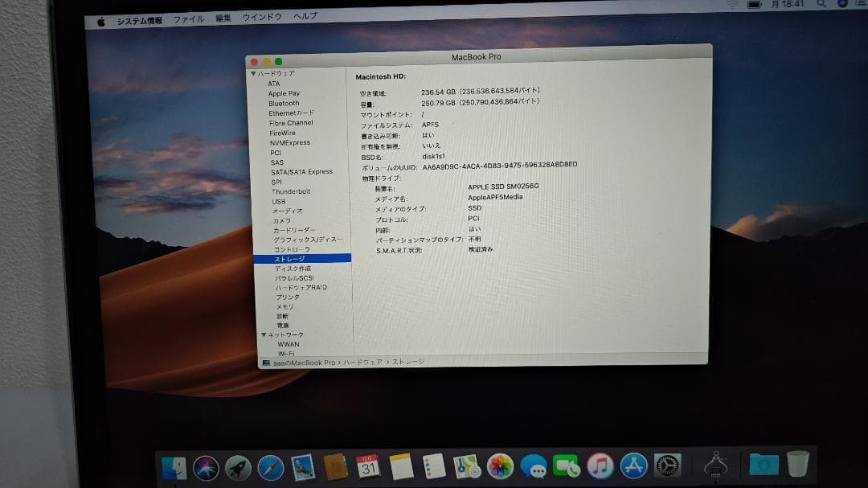Collapse the ネットワーク section
Viewport: 868px width, 488px height.
pyautogui.click(x=264, y=334)
